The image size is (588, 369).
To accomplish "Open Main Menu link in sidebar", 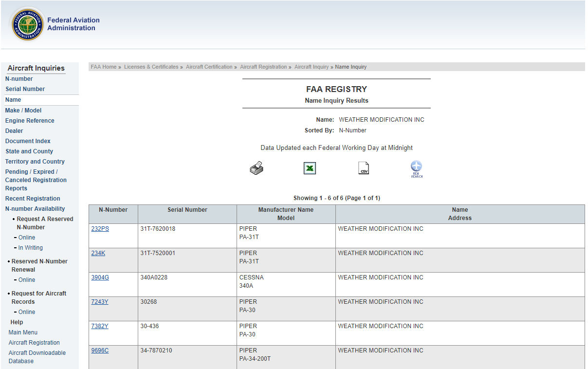I will pos(23,332).
